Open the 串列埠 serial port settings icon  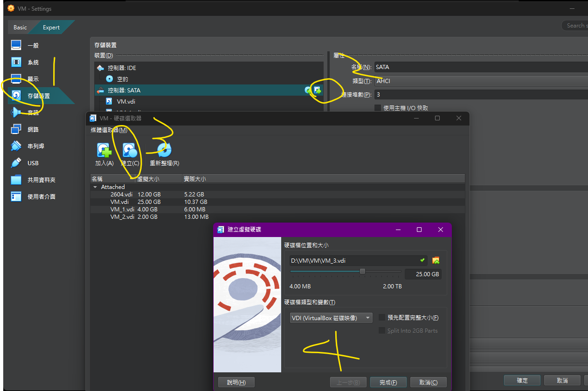point(16,146)
